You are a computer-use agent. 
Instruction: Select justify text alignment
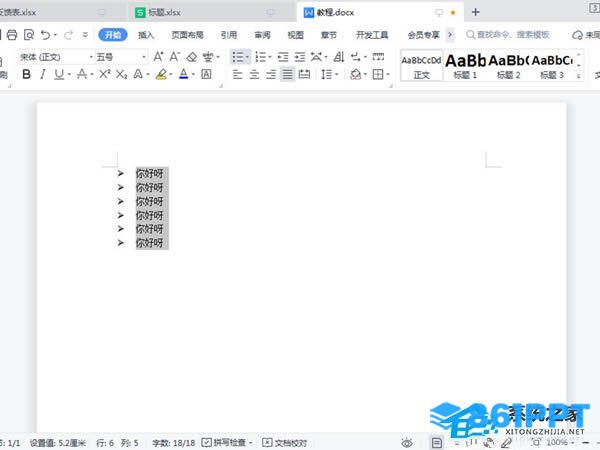[x=288, y=75]
